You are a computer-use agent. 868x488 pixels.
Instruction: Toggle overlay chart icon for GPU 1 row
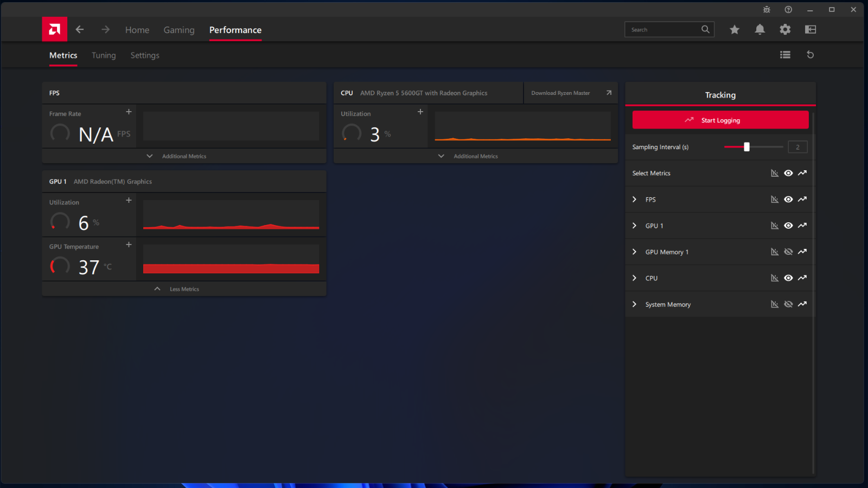pyautogui.click(x=775, y=226)
